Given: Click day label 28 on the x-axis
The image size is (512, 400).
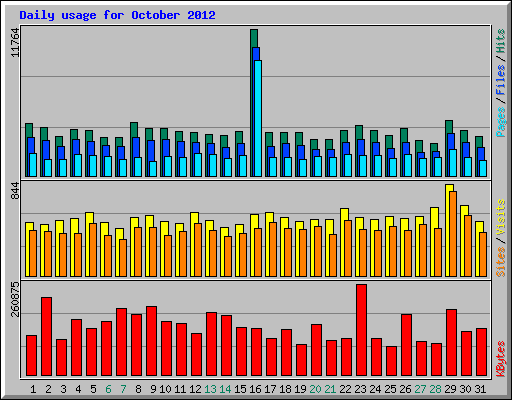Looking at the screenshot, I should (435, 389).
